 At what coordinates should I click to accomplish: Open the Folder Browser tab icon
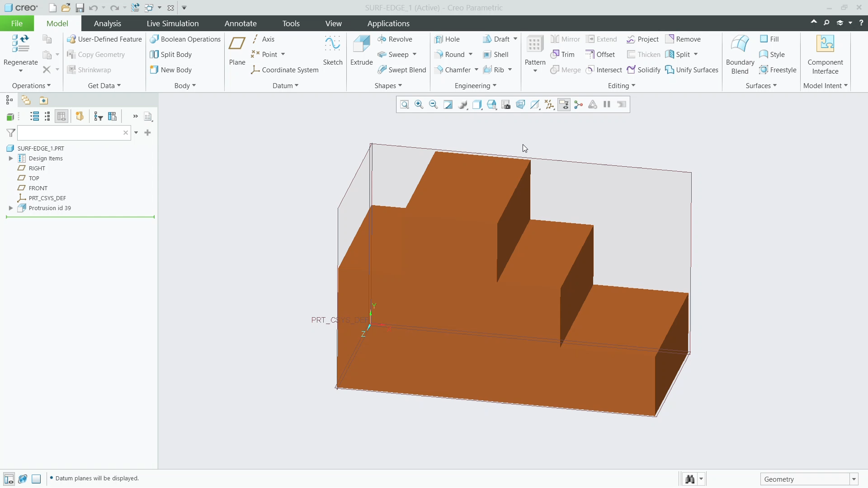point(26,100)
